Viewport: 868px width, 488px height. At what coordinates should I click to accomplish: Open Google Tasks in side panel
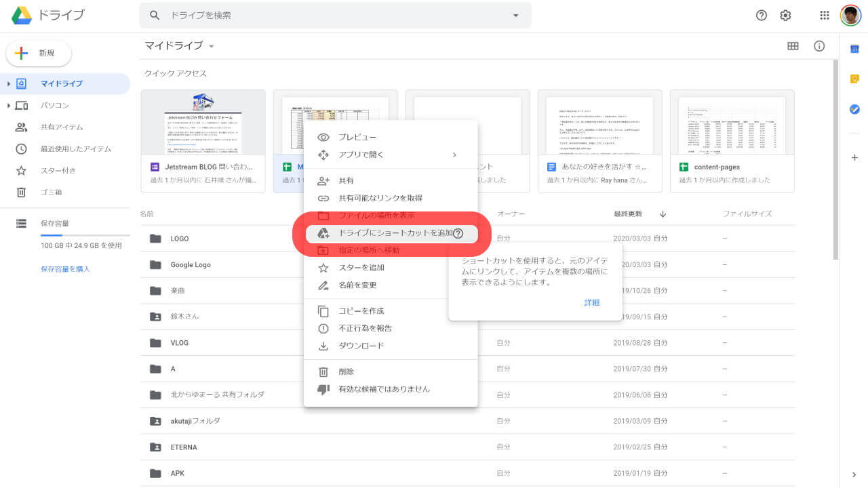(854, 109)
